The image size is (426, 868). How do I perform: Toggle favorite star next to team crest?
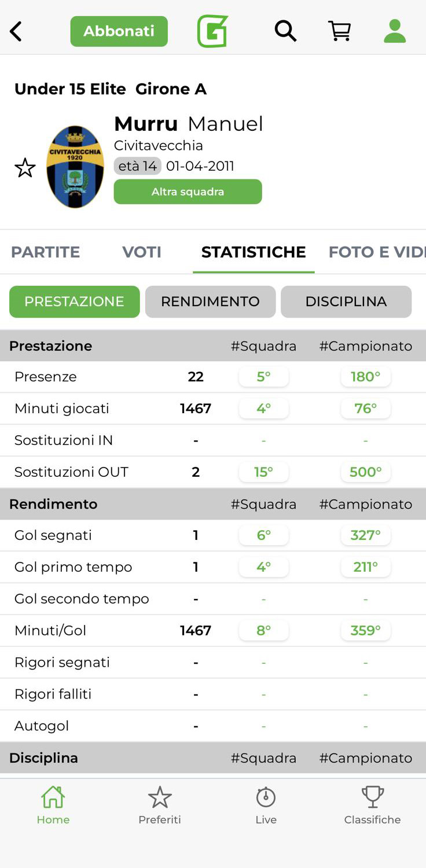tap(25, 168)
